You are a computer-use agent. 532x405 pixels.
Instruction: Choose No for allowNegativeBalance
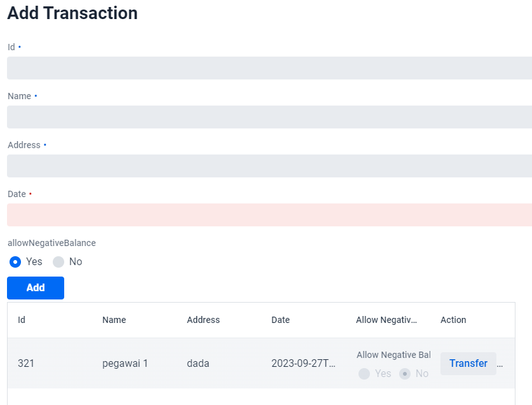pos(58,262)
